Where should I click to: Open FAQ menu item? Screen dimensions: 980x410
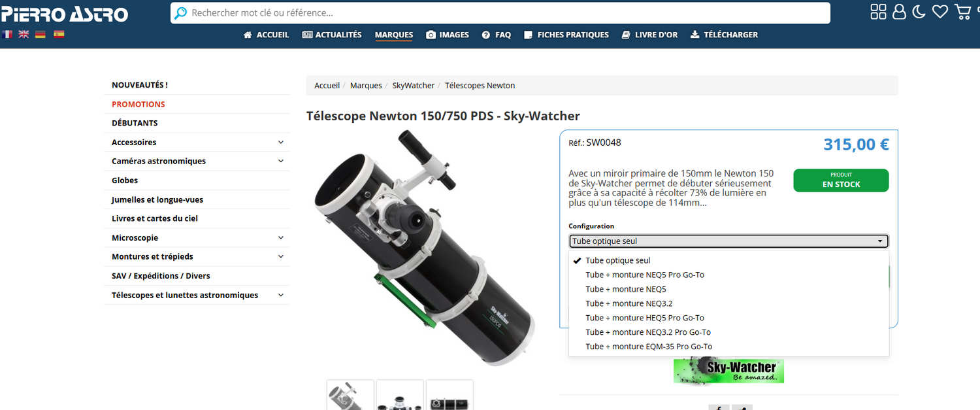click(x=497, y=35)
